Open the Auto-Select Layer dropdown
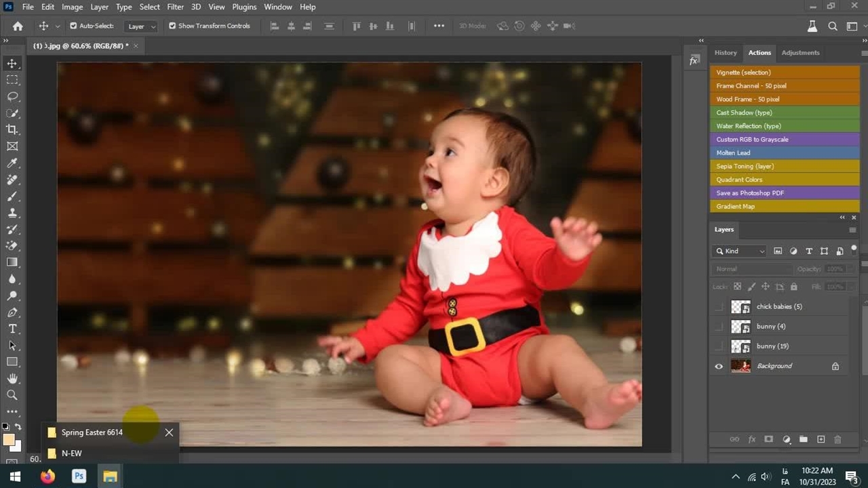 142,26
